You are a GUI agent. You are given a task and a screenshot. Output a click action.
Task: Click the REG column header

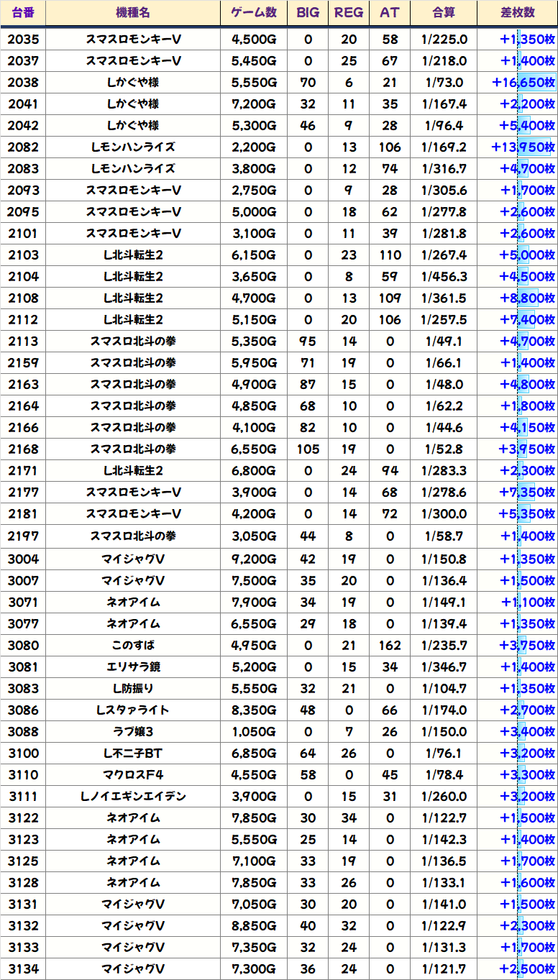tap(349, 13)
